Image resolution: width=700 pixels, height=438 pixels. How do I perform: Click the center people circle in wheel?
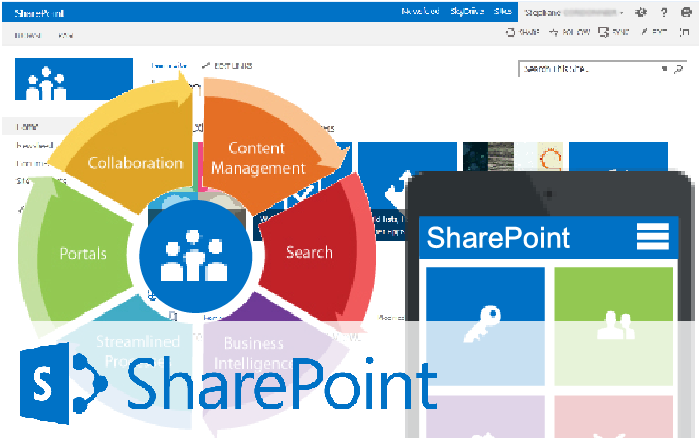pos(195,256)
